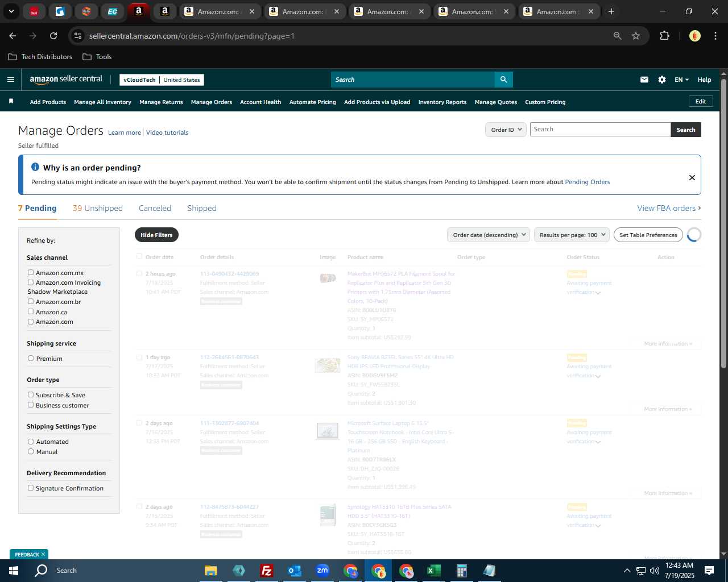Check the Subscribe & Save order type

pyautogui.click(x=31, y=395)
